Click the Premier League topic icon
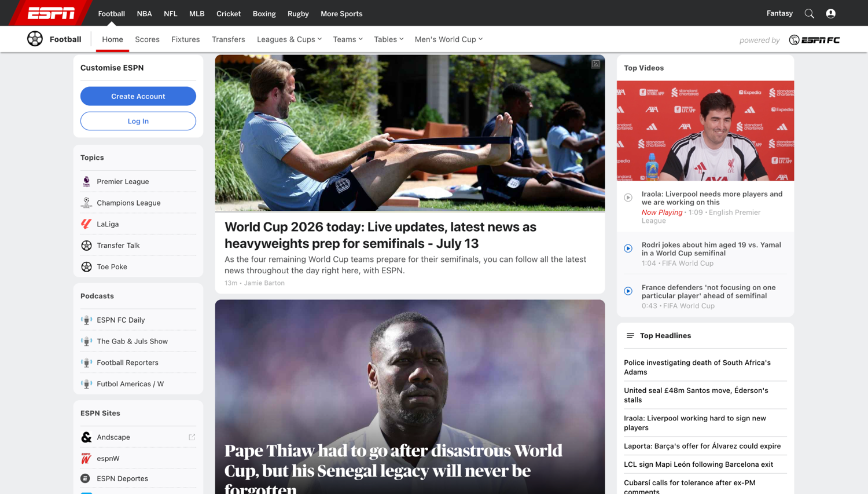868x494 pixels. click(86, 181)
